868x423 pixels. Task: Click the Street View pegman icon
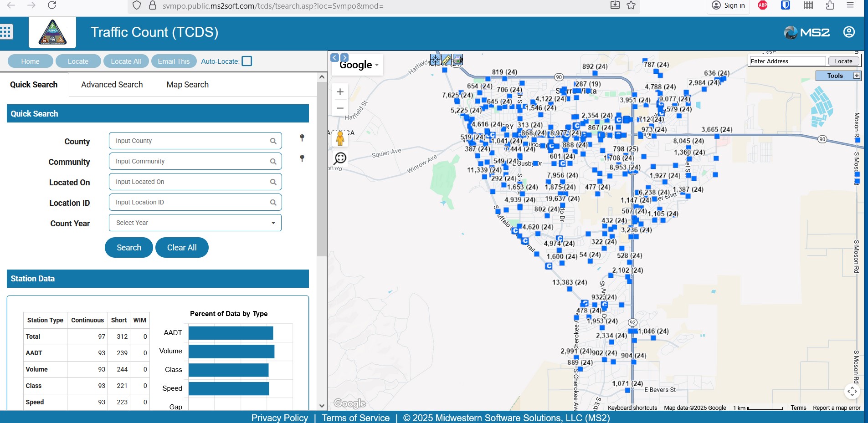(340, 138)
